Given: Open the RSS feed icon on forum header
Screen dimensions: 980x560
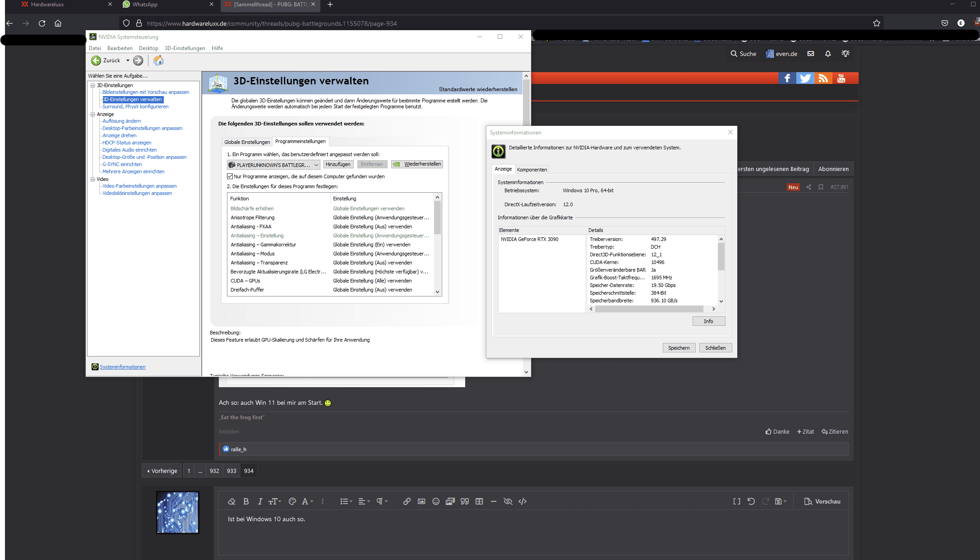Looking at the screenshot, I should point(823,78).
